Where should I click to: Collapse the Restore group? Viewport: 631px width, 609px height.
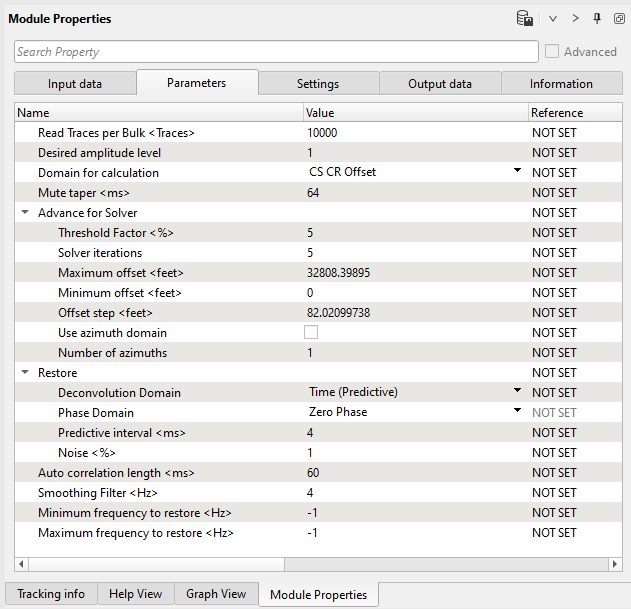coord(24,373)
